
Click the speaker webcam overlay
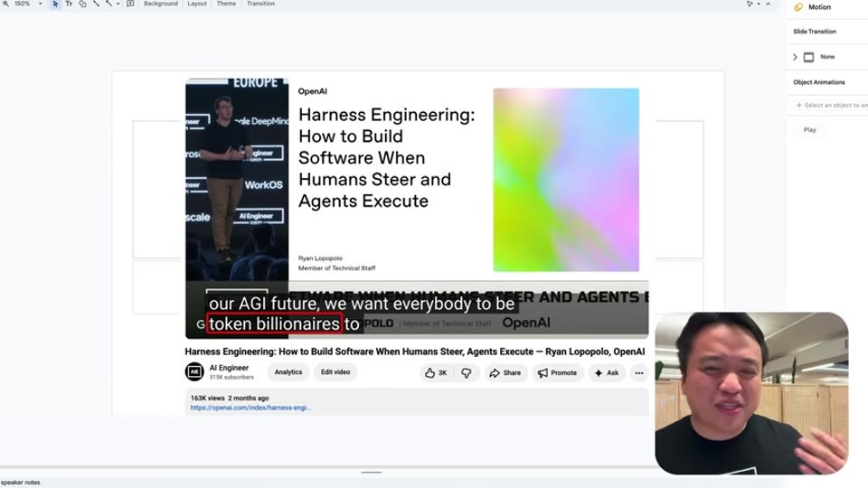click(x=751, y=393)
